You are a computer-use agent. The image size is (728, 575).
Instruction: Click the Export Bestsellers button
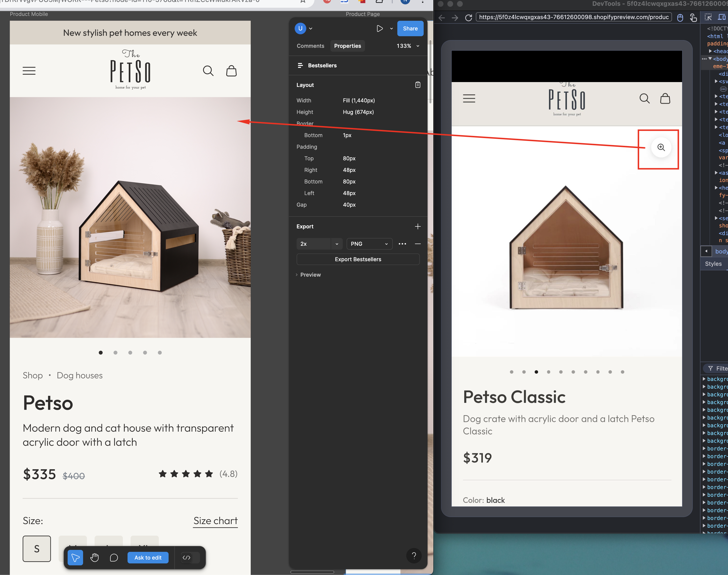(x=358, y=259)
